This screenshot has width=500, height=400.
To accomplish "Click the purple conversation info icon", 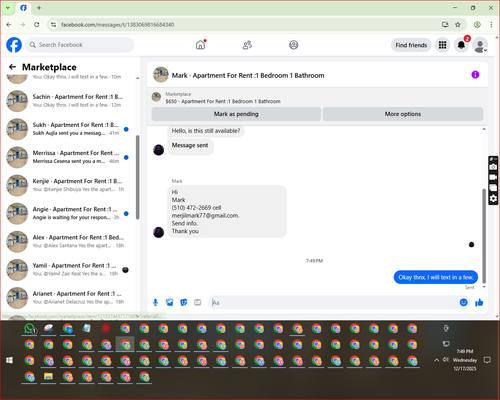I will [475, 75].
